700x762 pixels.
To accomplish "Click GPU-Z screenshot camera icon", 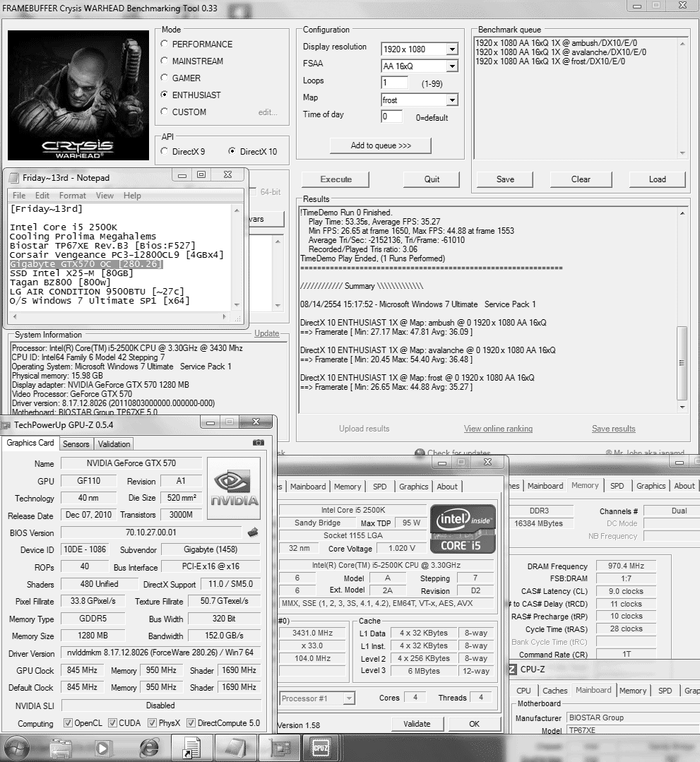I will [259, 443].
